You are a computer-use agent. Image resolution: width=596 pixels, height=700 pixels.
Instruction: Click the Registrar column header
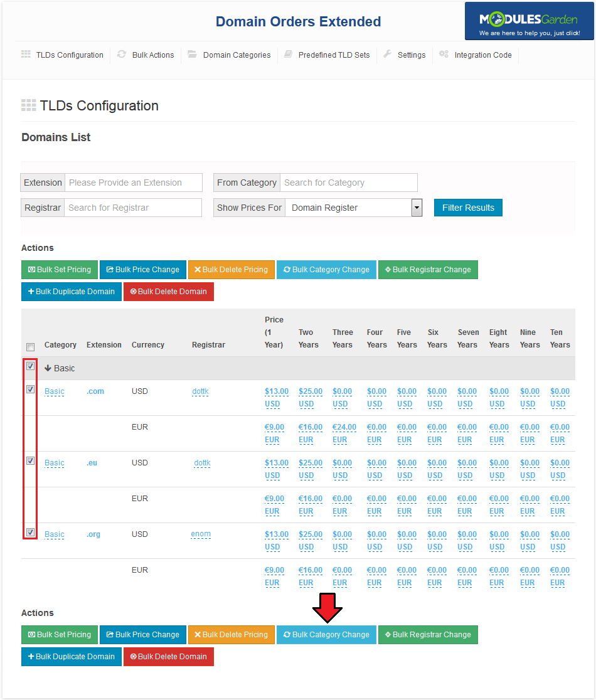[208, 344]
